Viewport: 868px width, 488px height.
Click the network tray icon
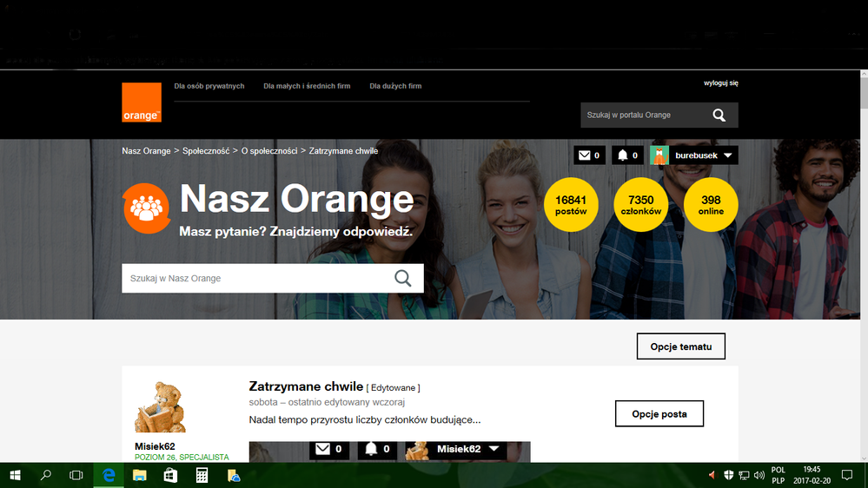(744, 475)
